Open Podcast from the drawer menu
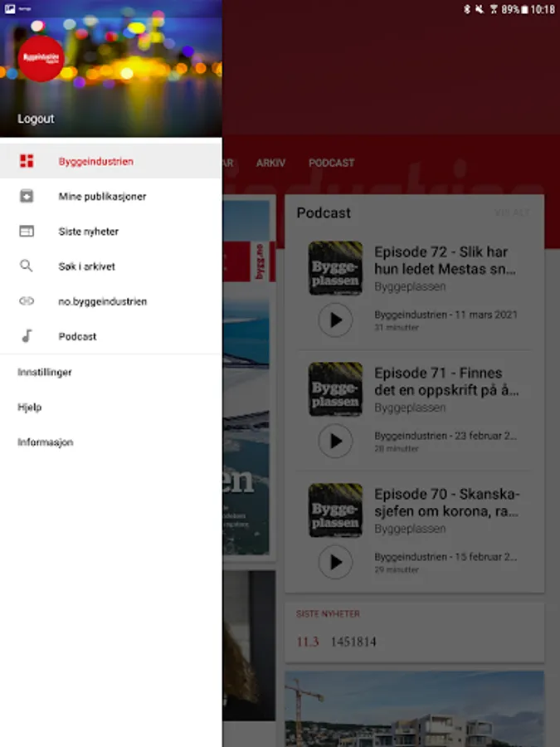This screenshot has width=560, height=747. 111,336
